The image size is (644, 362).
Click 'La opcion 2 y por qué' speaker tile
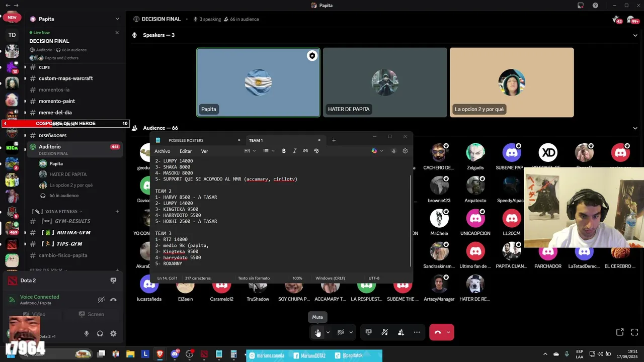click(512, 82)
